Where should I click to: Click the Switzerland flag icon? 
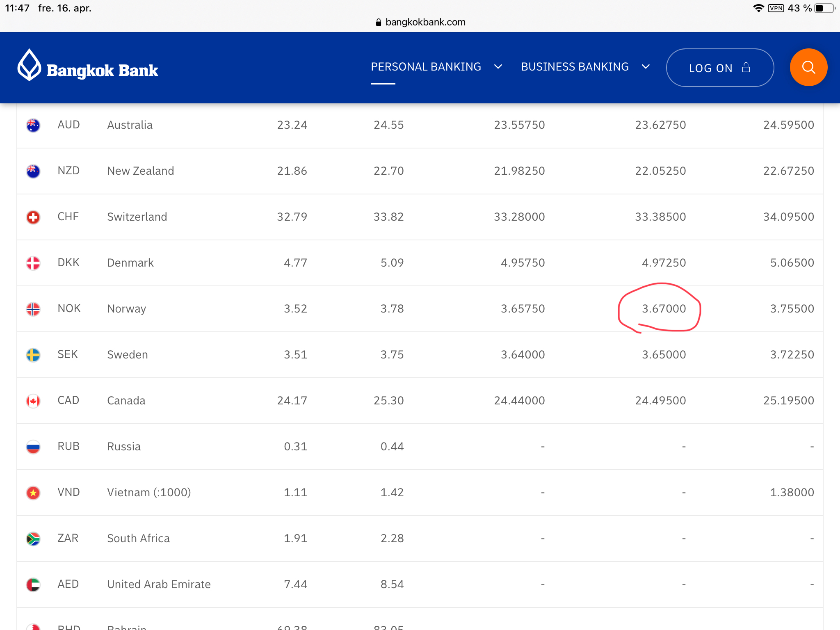tap(33, 217)
